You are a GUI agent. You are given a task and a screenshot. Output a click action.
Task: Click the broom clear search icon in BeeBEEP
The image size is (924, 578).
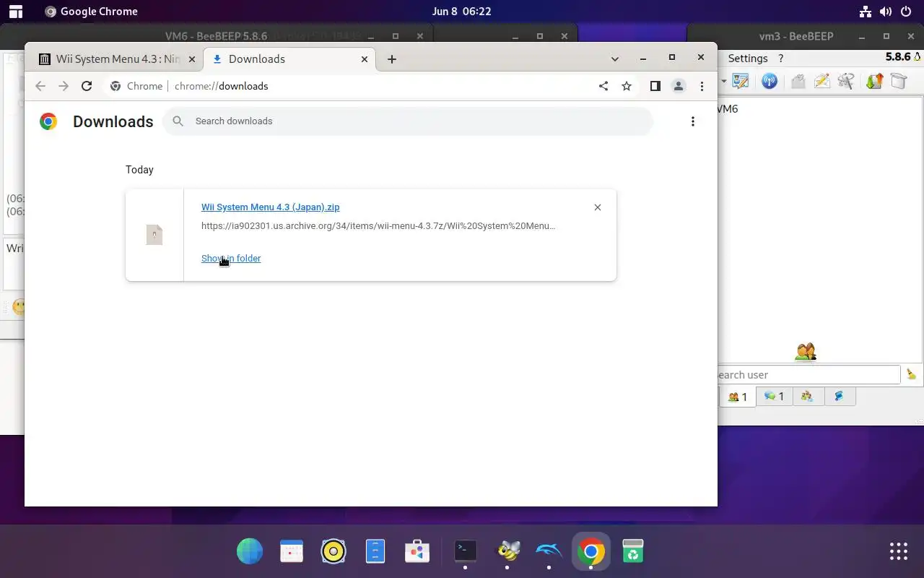coord(911,374)
